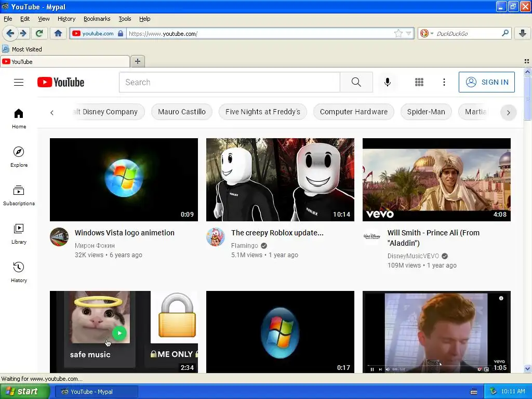Open the DuckDuckGo search engine dropdown
The width and height of the screenshot is (532, 399).
pos(427,33)
